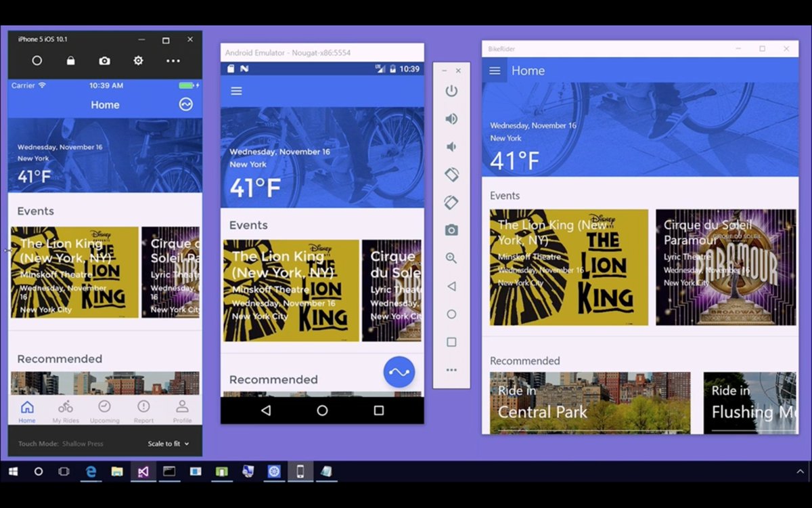Image resolution: width=812 pixels, height=508 pixels.
Task: Select My Rides tab in iPhone app
Action: tap(66, 412)
